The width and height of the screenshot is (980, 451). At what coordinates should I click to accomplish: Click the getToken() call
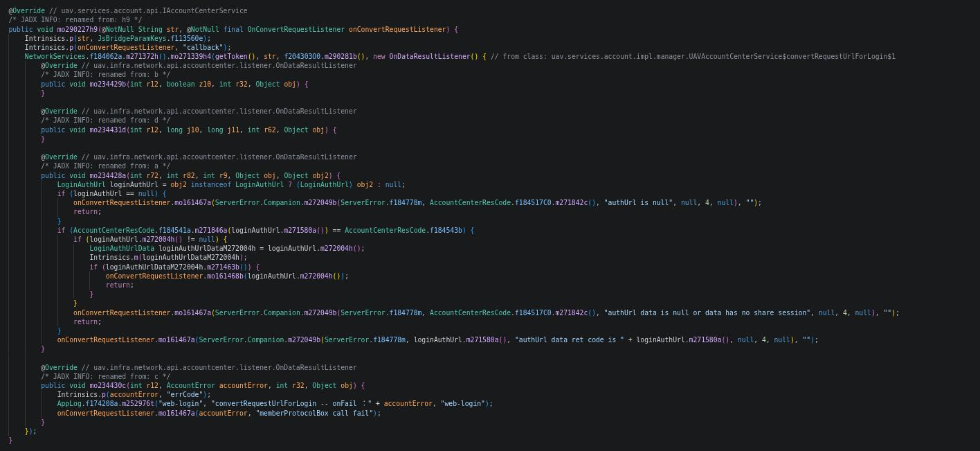coord(235,57)
